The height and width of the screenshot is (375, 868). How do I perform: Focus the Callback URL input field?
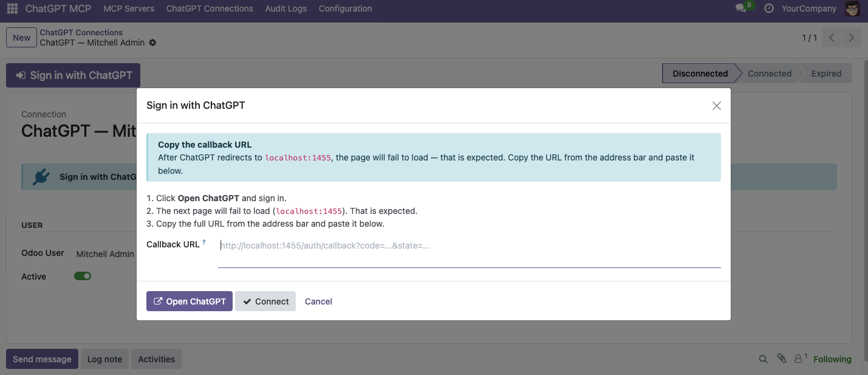tap(469, 252)
